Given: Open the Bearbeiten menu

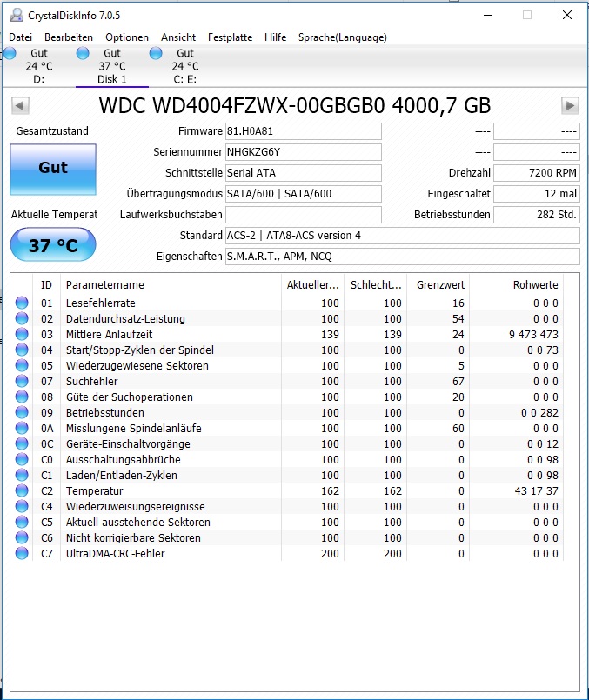Looking at the screenshot, I should (69, 37).
